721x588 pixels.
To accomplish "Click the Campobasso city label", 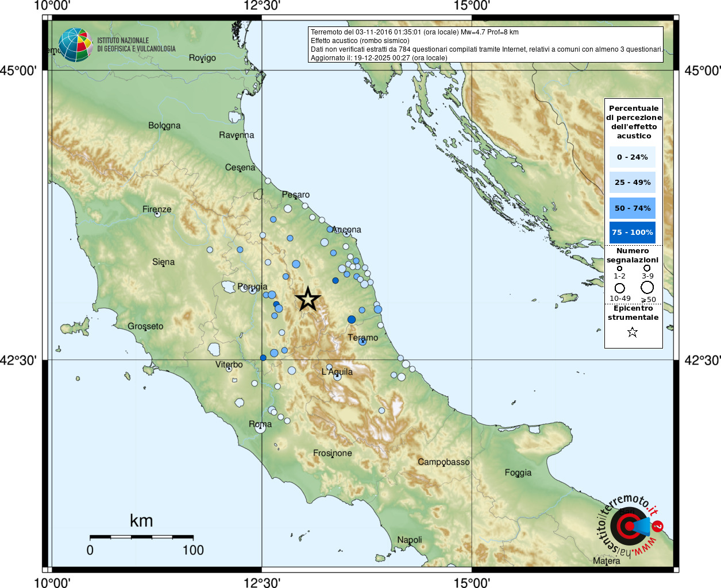I will (x=444, y=462).
